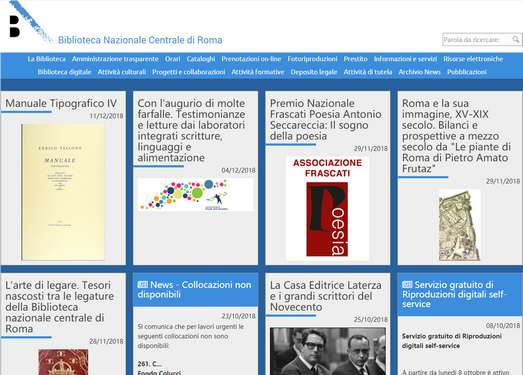Click the search magnifier icon
The width and height of the screenshot is (523, 375).
516,39
